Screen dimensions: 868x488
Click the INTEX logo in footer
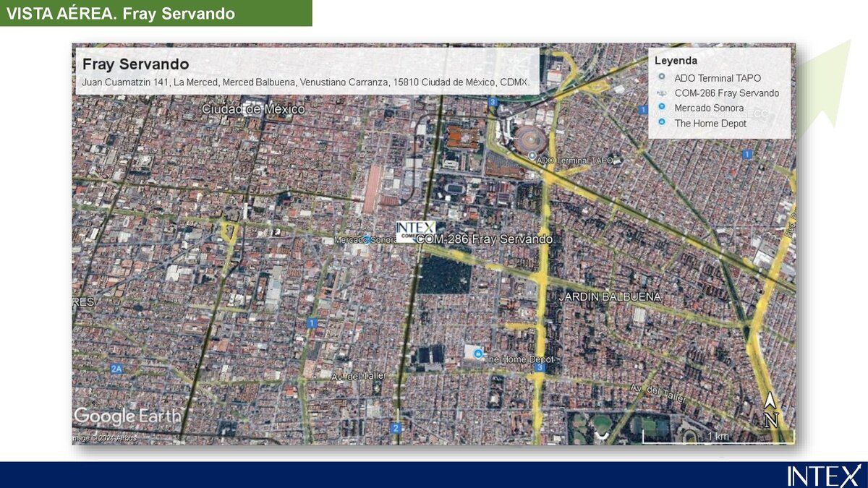tap(824, 475)
